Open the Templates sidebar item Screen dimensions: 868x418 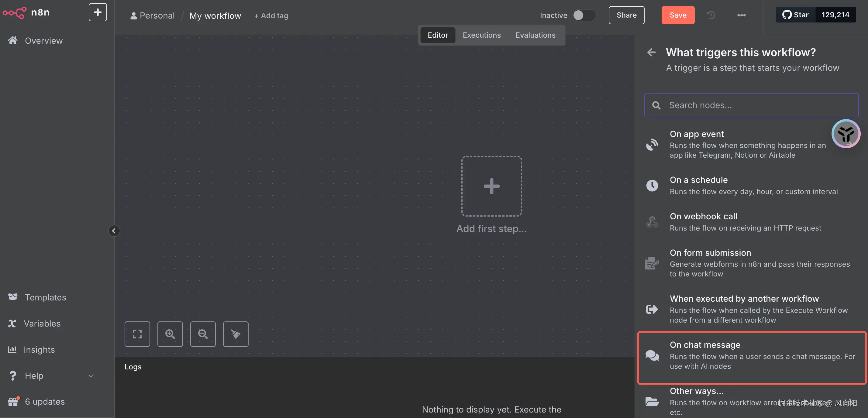pyautogui.click(x=46, y=297)
